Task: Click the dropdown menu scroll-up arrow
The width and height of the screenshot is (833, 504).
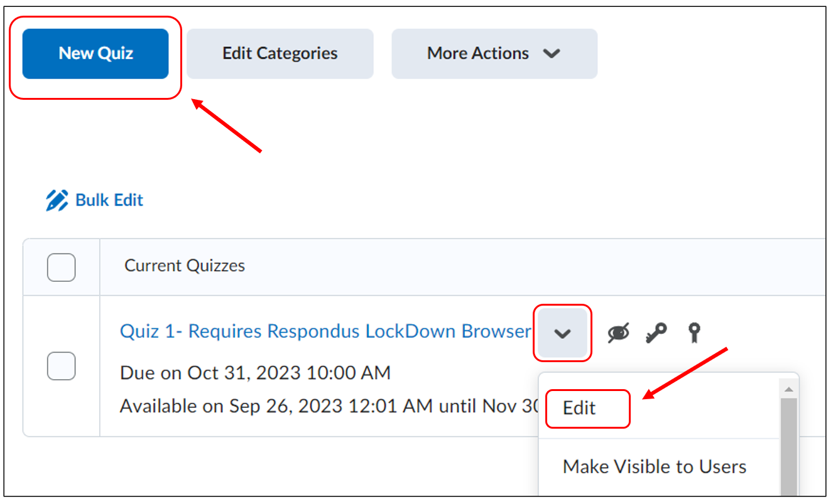Action: coord(788,389)
